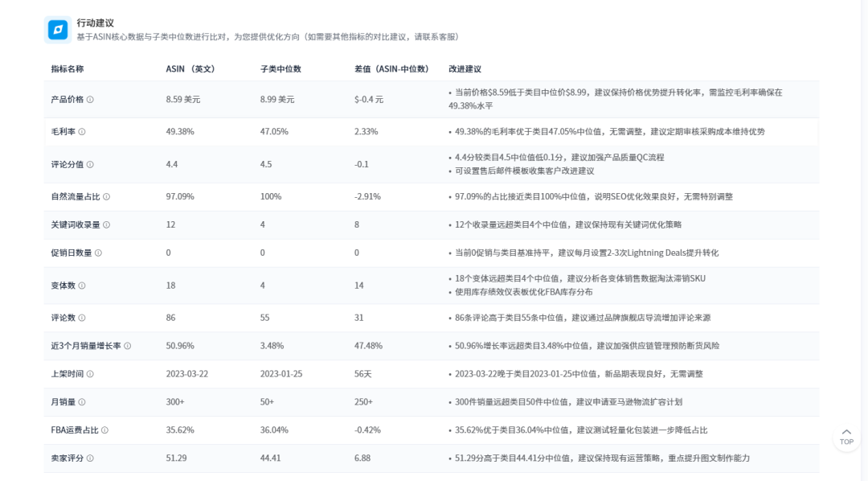Click the blue 行动建议 logo icon
The image size is (868, 481).
click(x=58, y=30)
